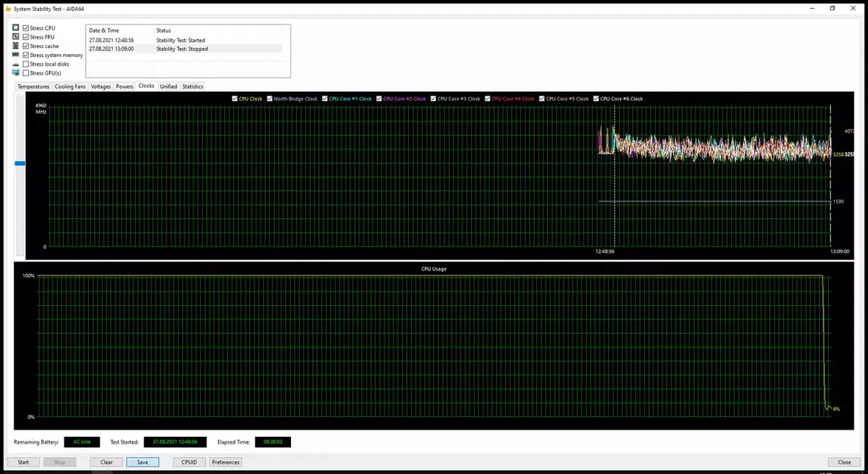
Task: Enable the Stress local disks checkbox
Action: [25, 64]
